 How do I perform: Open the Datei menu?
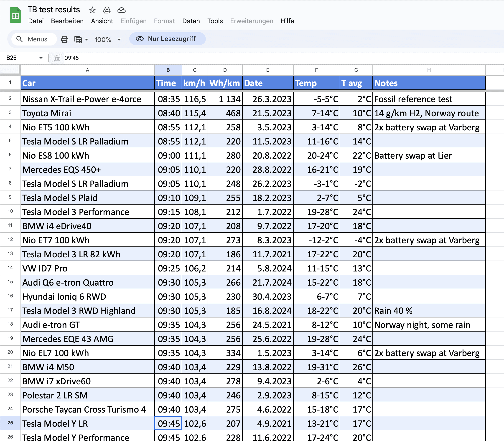click(x=36, y=21)
